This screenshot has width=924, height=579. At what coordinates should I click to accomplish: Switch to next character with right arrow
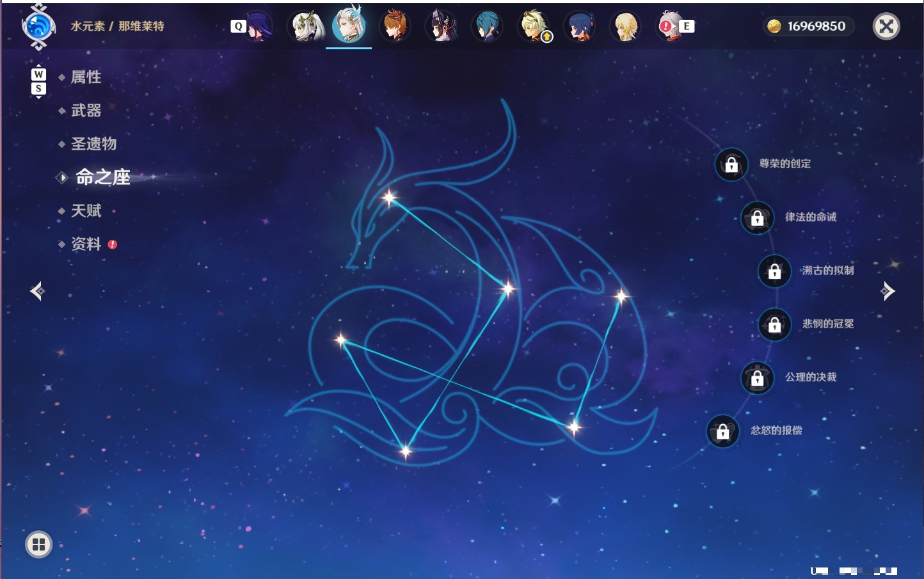pos(888,291)
